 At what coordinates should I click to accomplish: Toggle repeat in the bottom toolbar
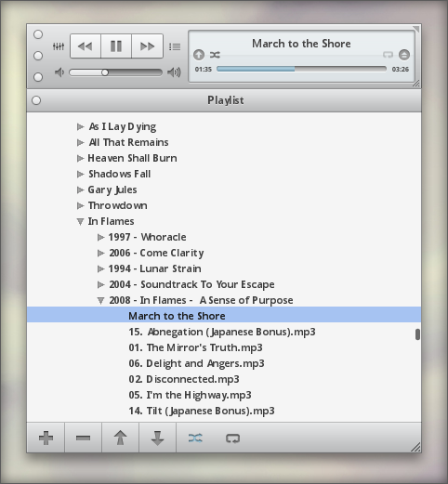pos(232,438)
